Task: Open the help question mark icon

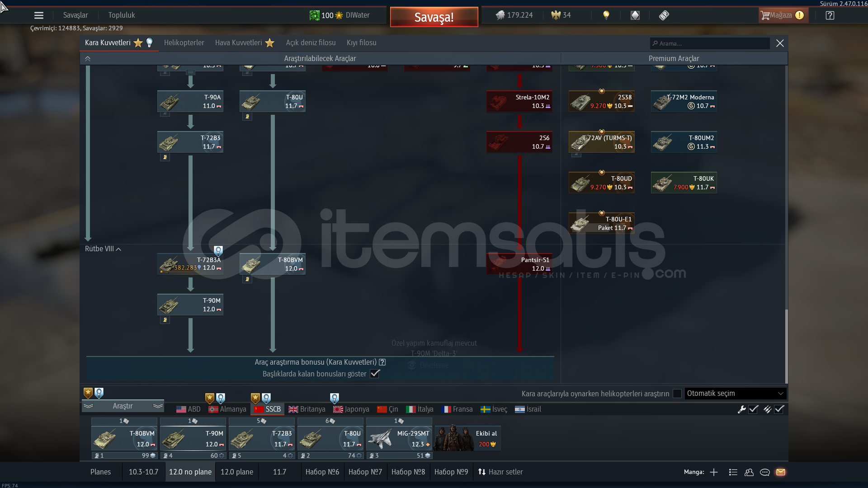Action: [x=830, y=15]
